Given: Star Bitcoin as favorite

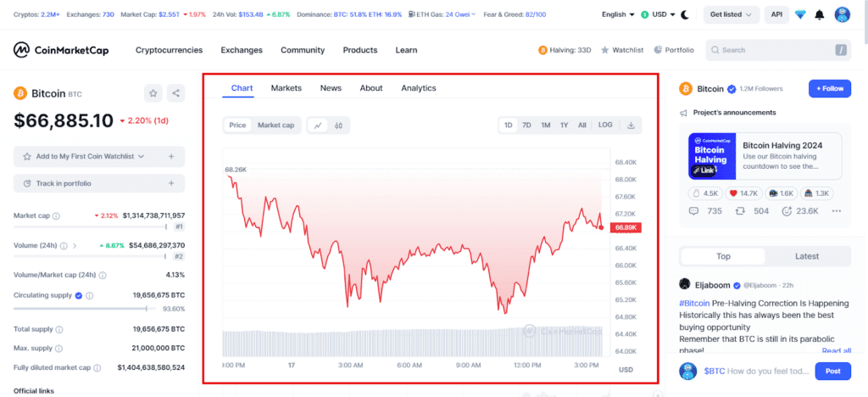Looking at the screenshot, I should click(x=153, y=93).
